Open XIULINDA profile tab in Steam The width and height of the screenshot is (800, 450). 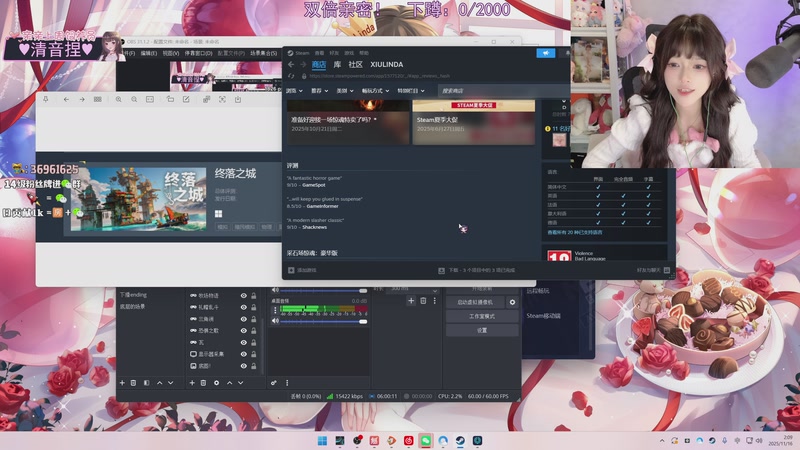click(387, 64)
